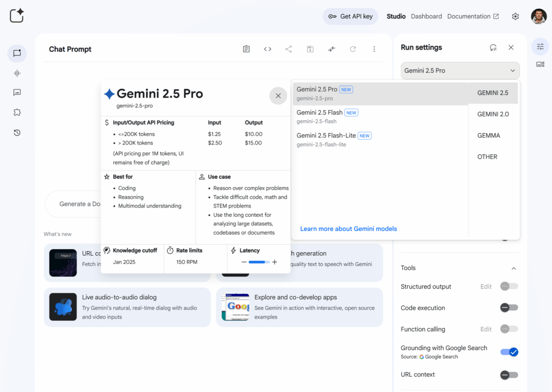552x392 pixels.
Task: Click the Share prompt icon
Action: [x=289, y=49]
